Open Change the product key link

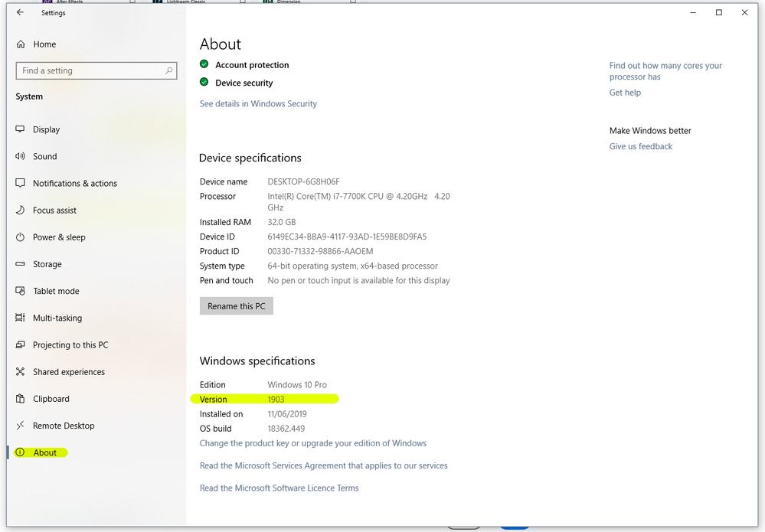(x=312, y=443)
